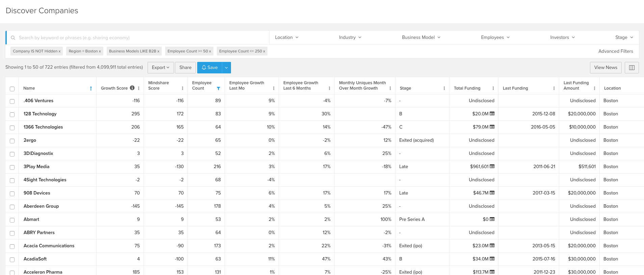Viewport: 644px width, 275px height.
Task: Open the Investors filter dropdown
Action: click(563, 38)
